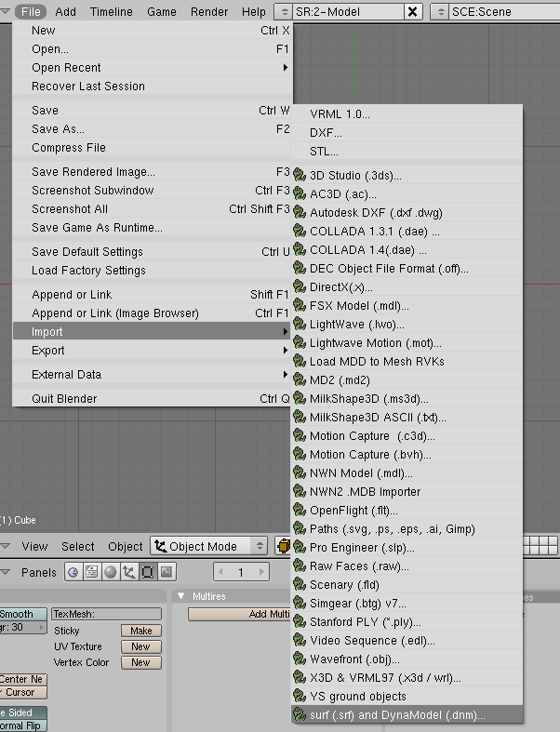Screen dimensions: 560x732
Task: Select NWN2 .MDB Importer
Action: pos(407,492)
